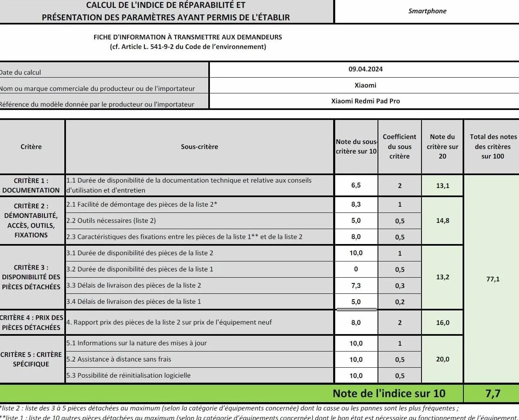This screenshot has width=519, height=420.
Task: Click sub-criterion 5.1 'Informations sur les mises à jour'
Action: (200, 343)
